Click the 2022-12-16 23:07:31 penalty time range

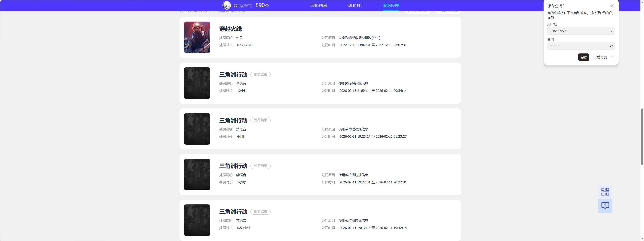click(x=373, y=45)
